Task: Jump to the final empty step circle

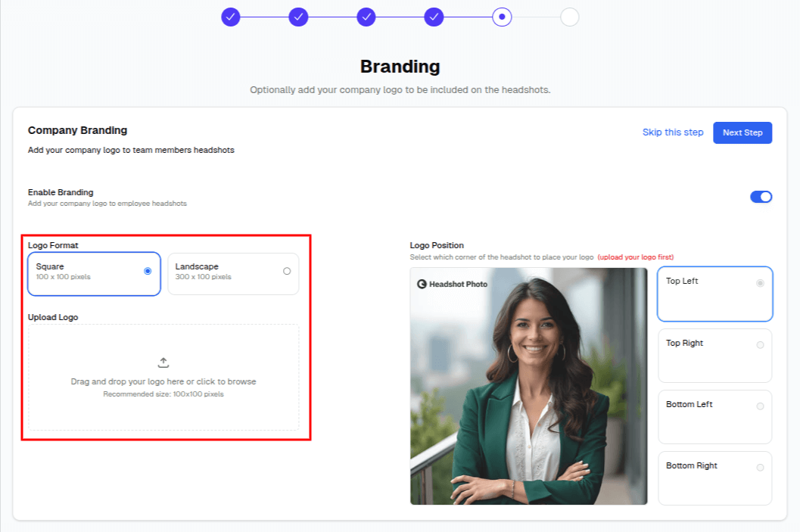Action: coord(569,17)
